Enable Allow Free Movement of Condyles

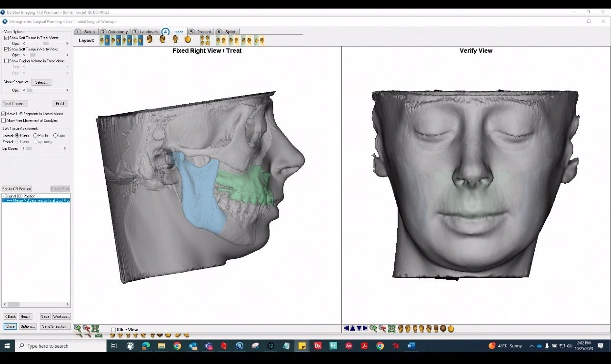[4, 120]
